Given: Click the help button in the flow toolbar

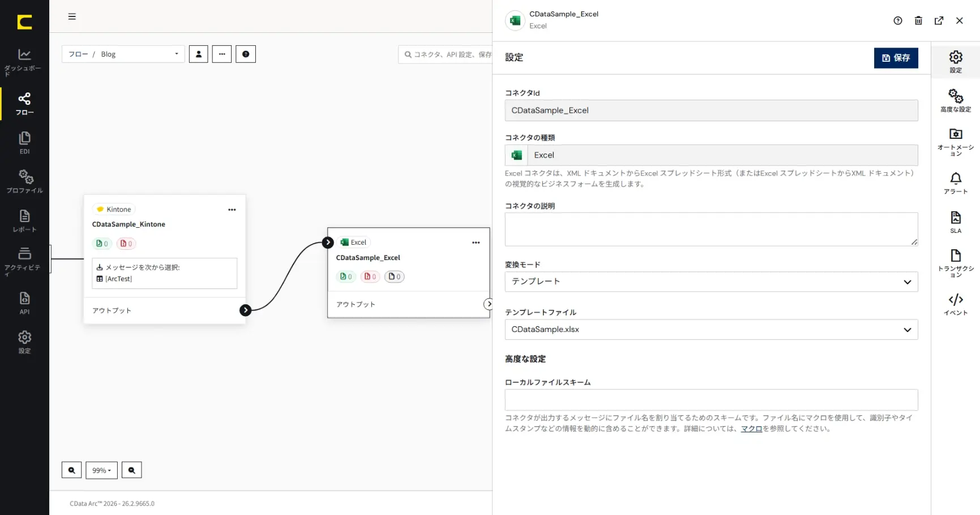Looking at the screenshot, I should click(246, 54).
